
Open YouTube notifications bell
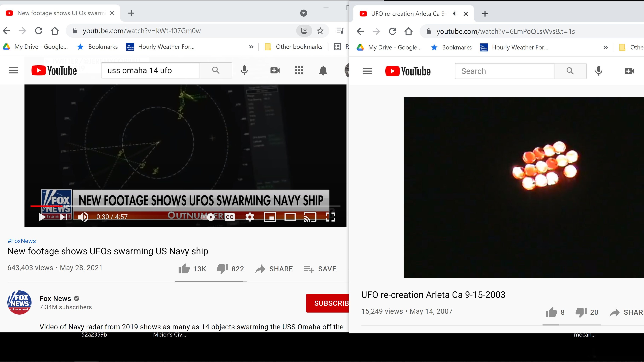[323, 71]
